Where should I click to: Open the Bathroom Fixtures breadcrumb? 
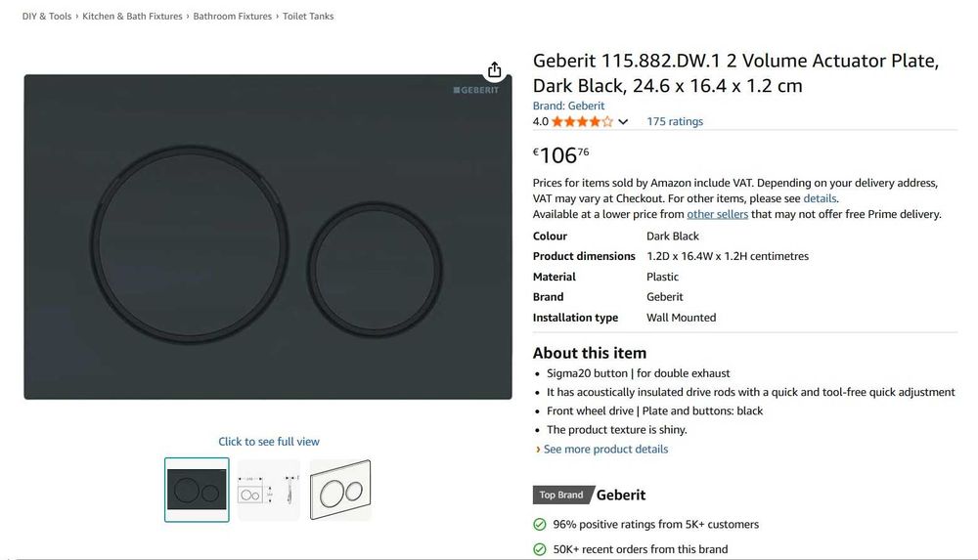[232, 17]
